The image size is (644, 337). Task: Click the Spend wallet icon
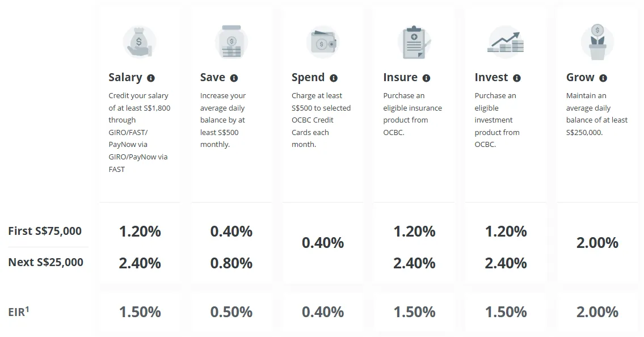(x=323, y=42)
